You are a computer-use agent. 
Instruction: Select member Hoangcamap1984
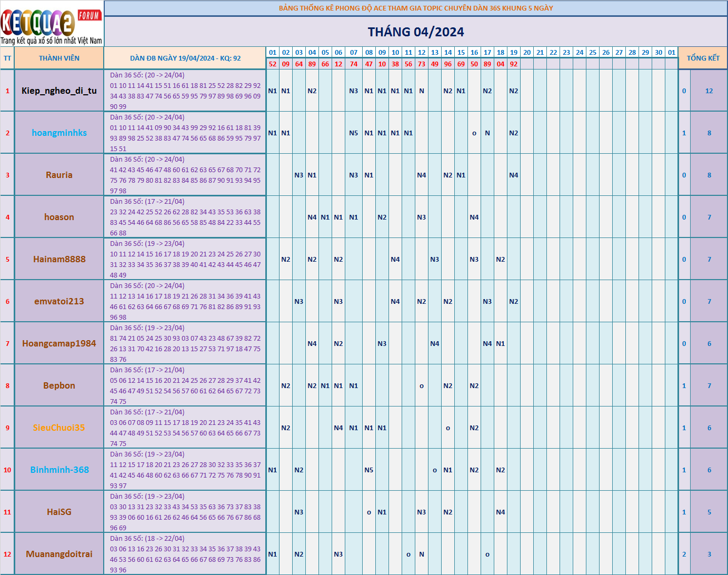[x=59, y=343]
